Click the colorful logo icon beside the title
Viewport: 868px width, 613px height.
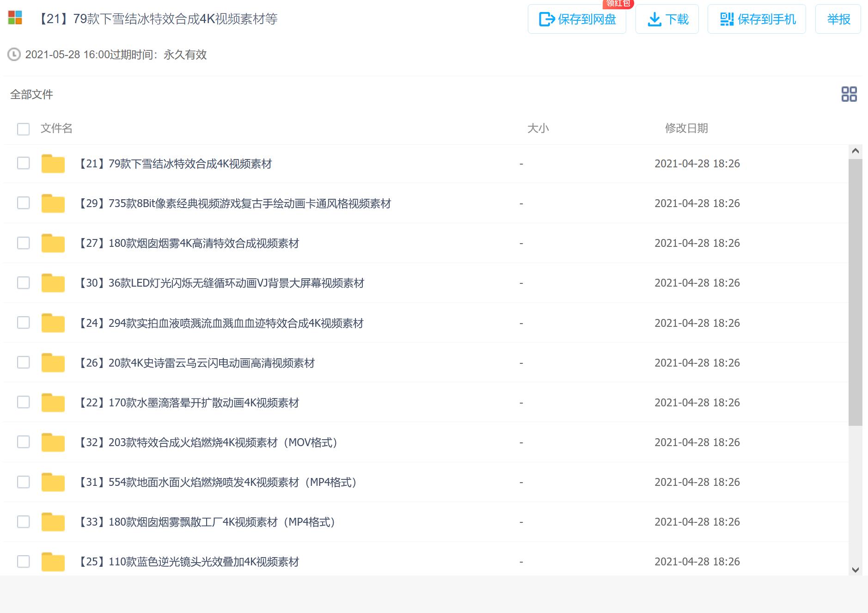tap(15, 18)
